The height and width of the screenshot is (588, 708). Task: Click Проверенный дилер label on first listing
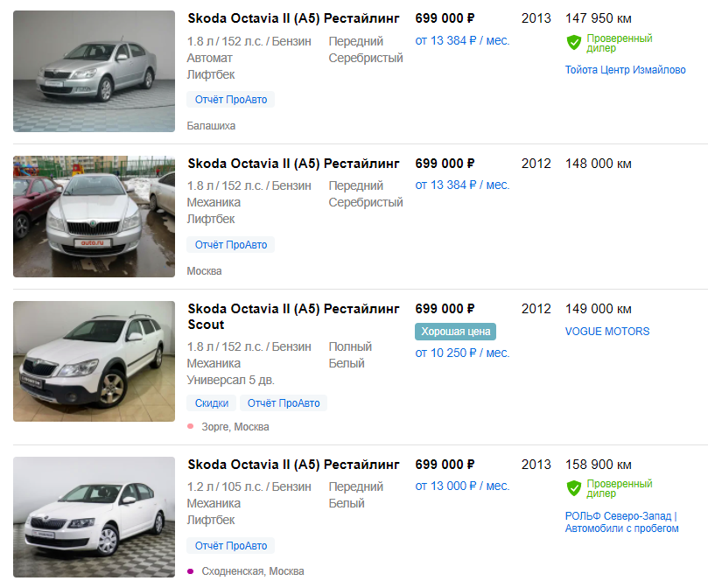pyautogui.click(x=620, y=44)
